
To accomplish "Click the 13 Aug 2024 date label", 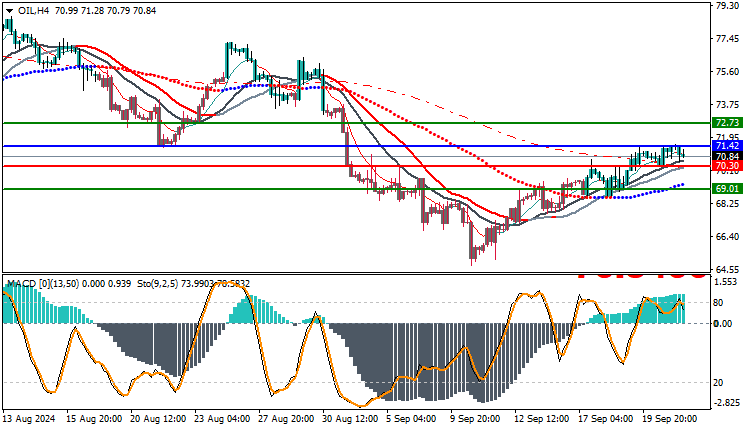I will tap(29, 419).
